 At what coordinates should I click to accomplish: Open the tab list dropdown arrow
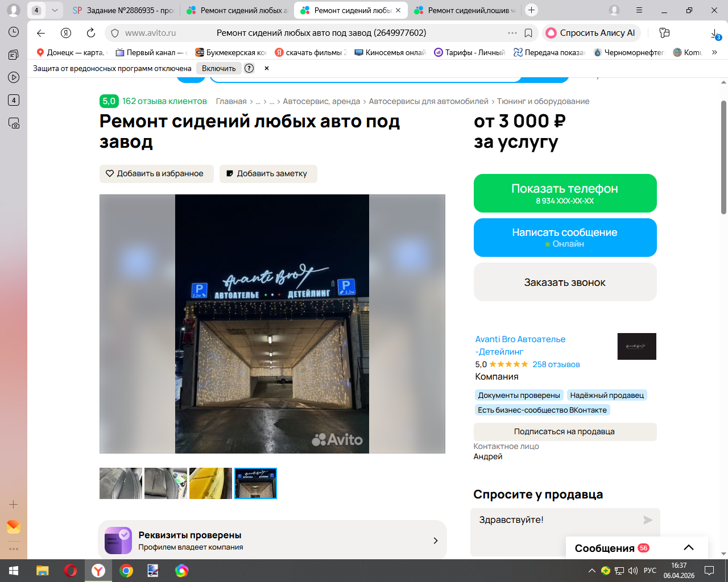point(55,10)
